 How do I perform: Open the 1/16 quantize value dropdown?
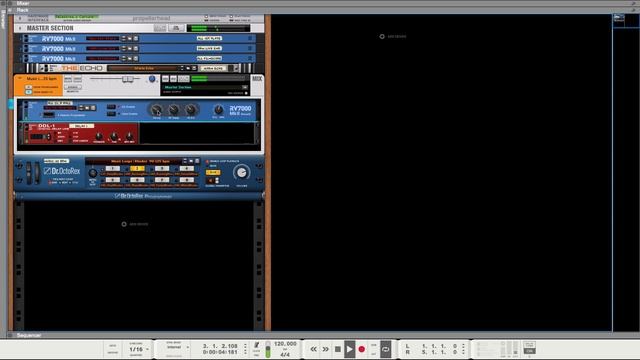[139, 349]
